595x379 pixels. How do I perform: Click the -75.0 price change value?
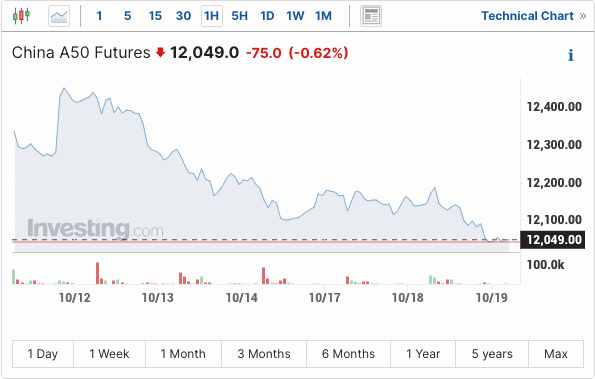click(264, 53)
